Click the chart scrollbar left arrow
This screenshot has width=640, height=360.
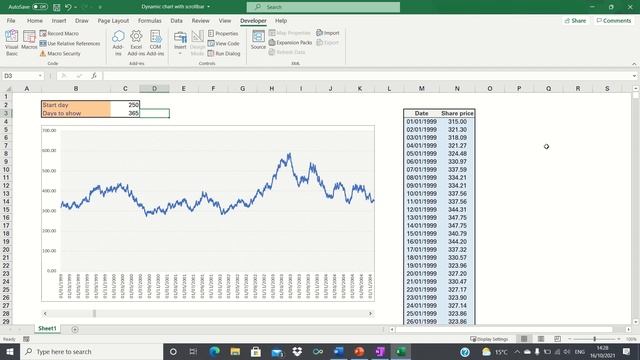(45, 313)
